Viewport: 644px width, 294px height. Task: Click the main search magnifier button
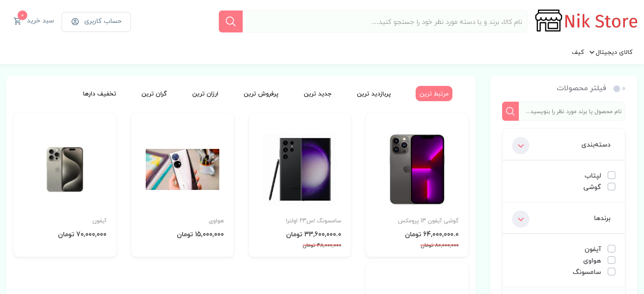point(231,21)
